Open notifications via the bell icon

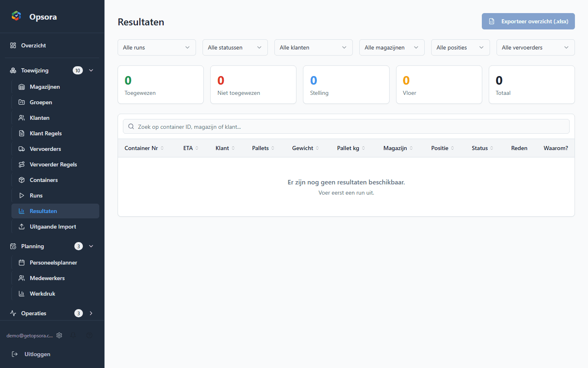[x=73, y=335]
